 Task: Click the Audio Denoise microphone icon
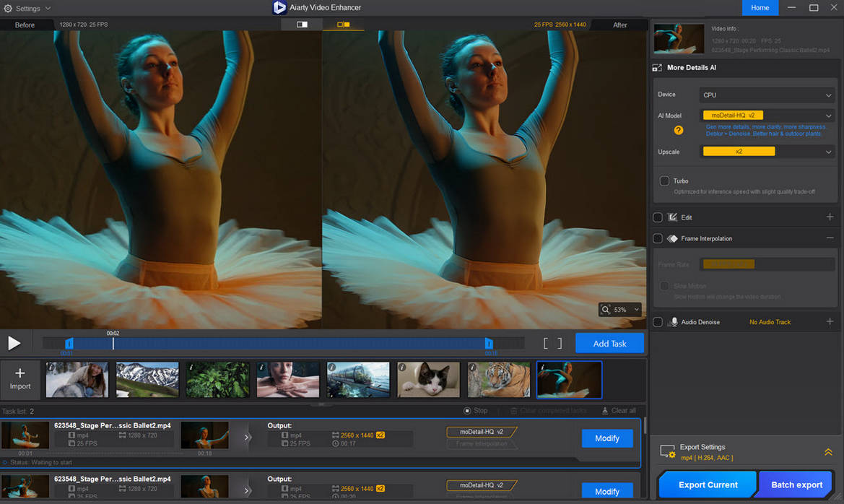click(x=674, y=321)
